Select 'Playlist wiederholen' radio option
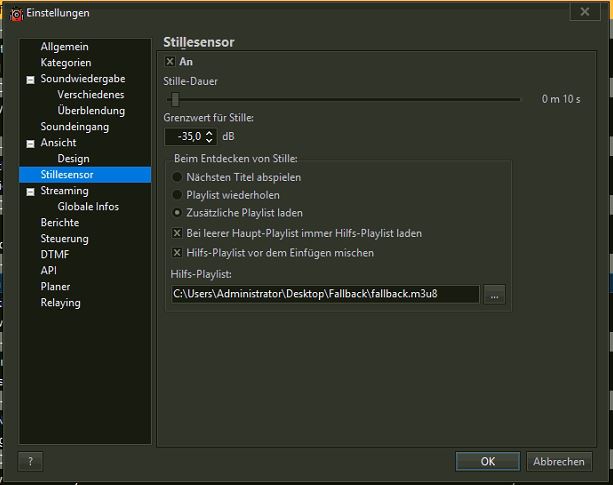This screenshot has width=613, height=485. click(x=177, y=195)
